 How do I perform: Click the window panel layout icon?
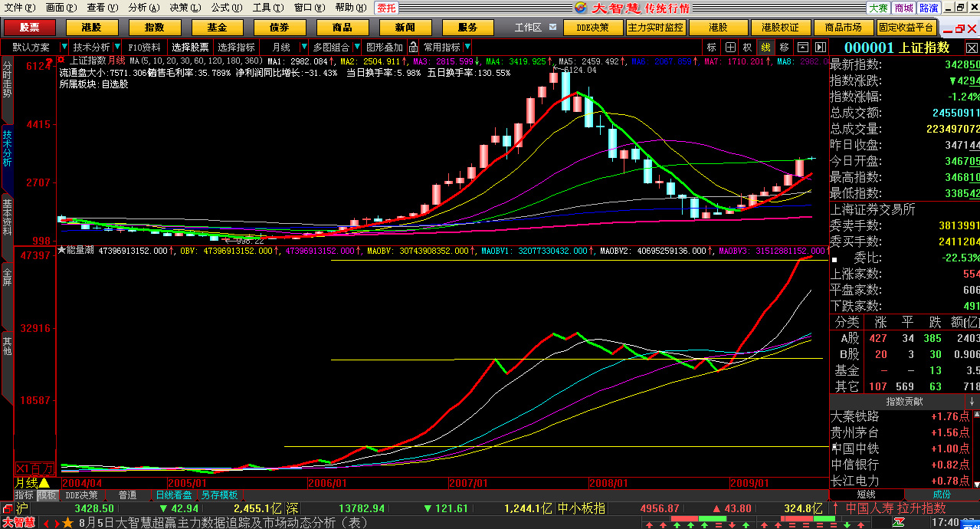802,48
